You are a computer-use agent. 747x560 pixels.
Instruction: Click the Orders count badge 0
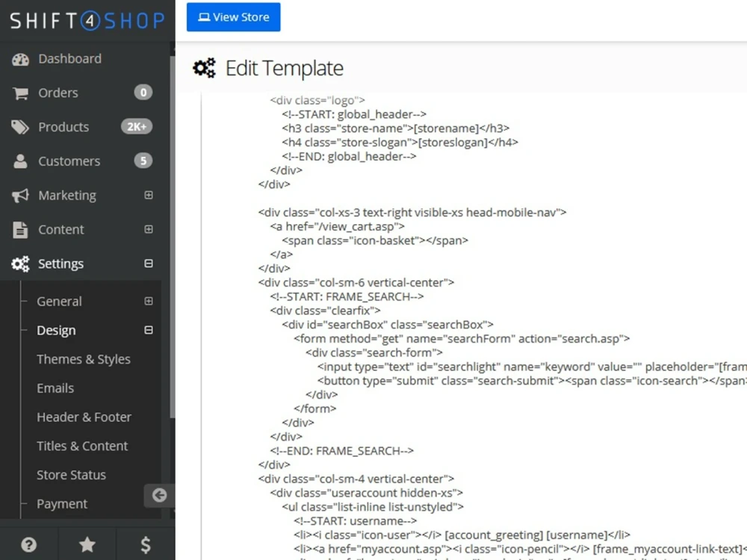(x=143, y=93)
